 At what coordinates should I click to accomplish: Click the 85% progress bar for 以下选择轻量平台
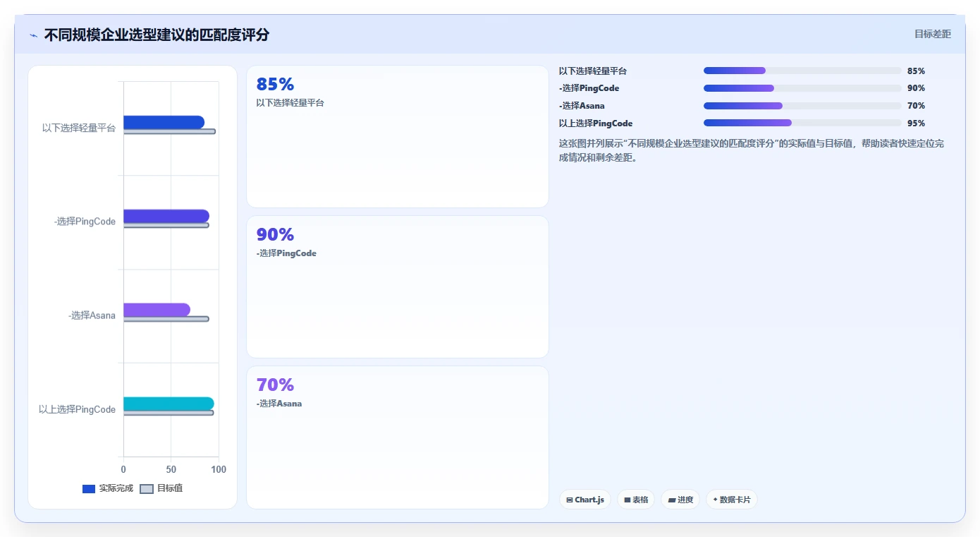[x=802, y=71]
